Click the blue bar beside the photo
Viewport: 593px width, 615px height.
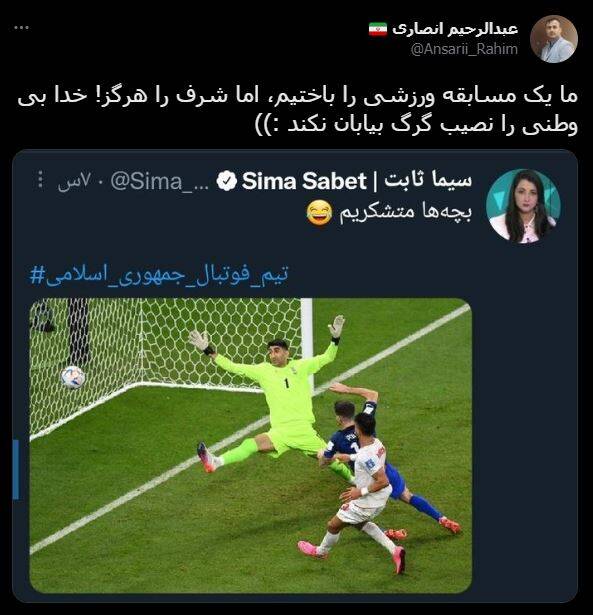pos(16,469)
